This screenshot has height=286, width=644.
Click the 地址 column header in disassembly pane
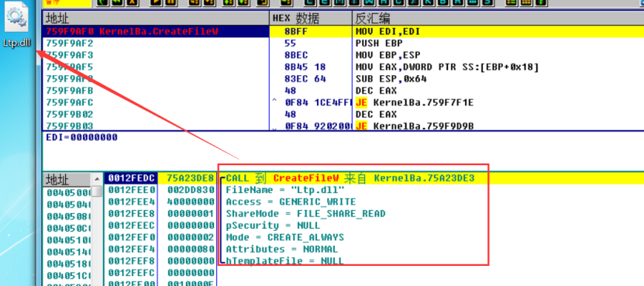point(156,18)
